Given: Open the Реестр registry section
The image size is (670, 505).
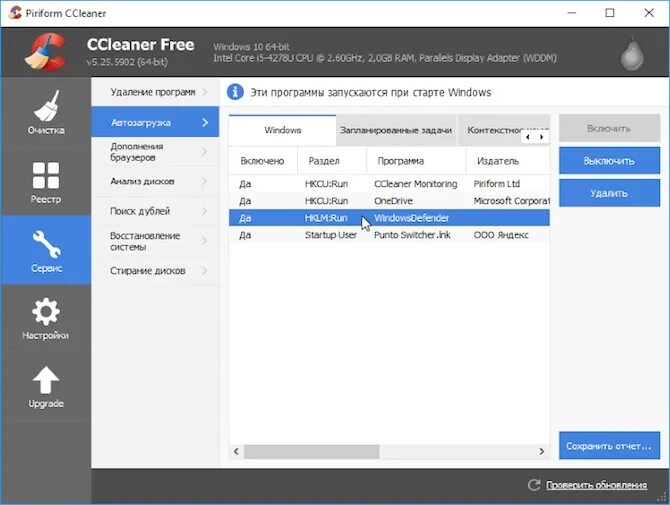Looking at the screenshot, I should [46, 181].
